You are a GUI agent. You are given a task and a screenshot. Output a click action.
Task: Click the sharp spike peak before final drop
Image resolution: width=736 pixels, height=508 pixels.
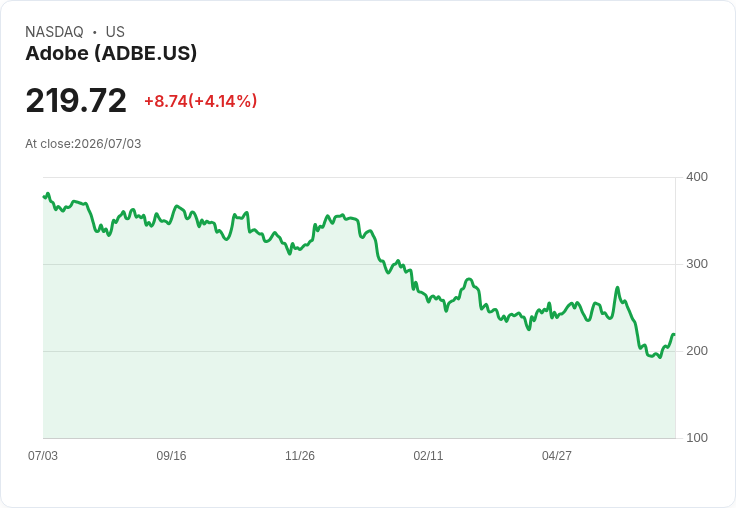617,287
